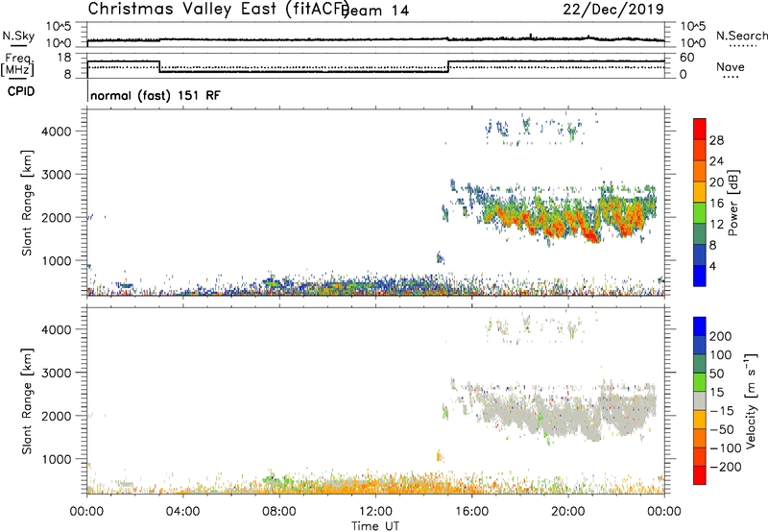
Task: Click the 'Freq. [MHz]' axis label
Action: click(x=18, y=64)
